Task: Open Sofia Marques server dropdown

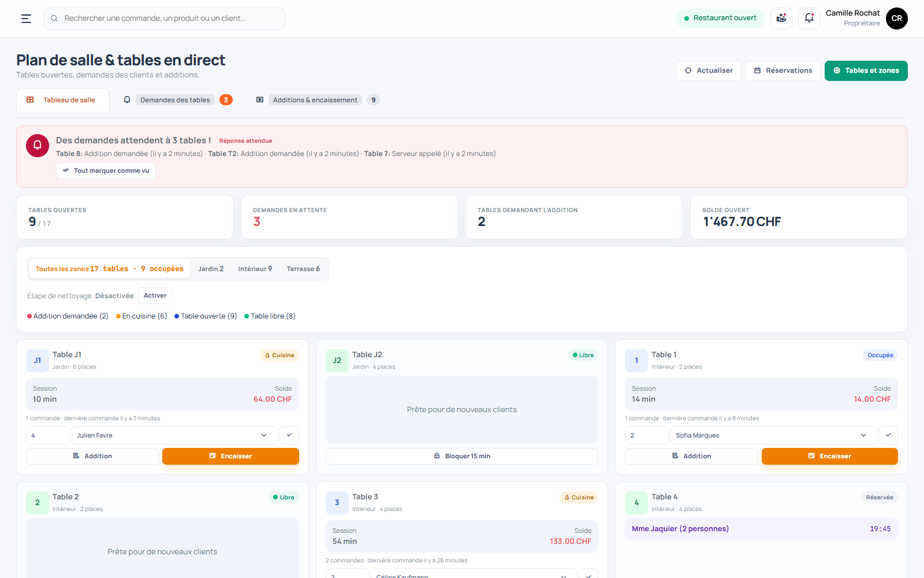Action: click(773, 435)
